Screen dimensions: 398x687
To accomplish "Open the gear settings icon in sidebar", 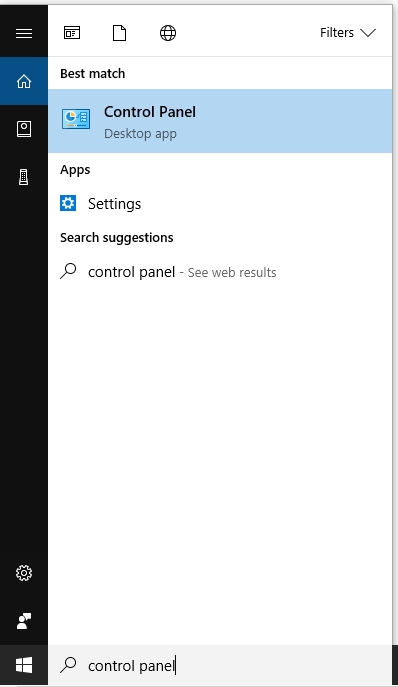I will click(24, 573).
